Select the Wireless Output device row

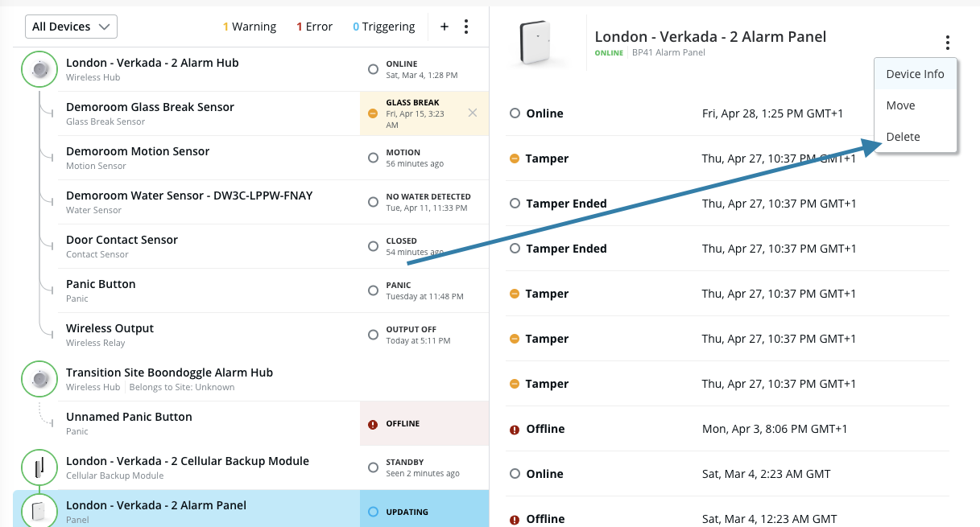pyautogui.click(x=110, y=334)
